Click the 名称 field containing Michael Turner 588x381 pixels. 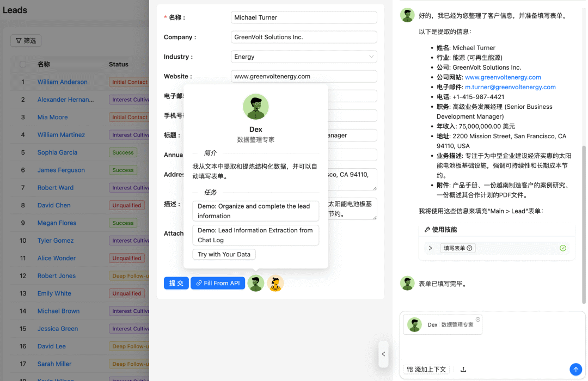(304, 17)
